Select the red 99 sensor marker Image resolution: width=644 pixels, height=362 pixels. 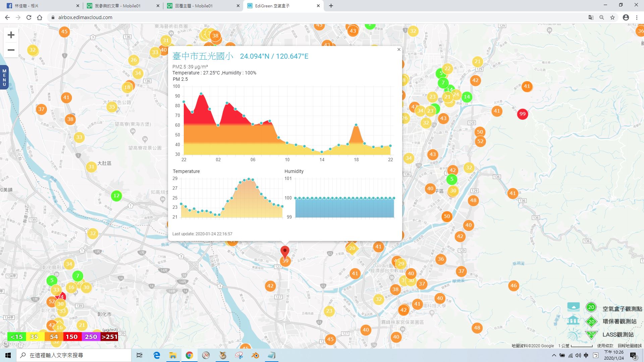522,114
